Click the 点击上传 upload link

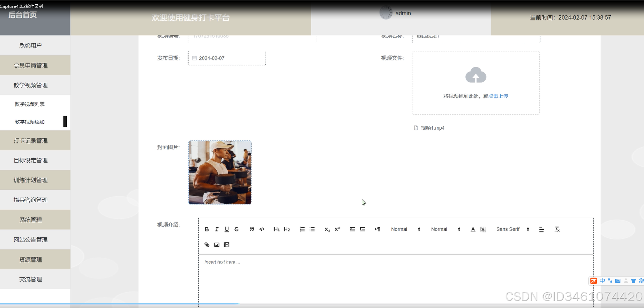click(498, 96)
